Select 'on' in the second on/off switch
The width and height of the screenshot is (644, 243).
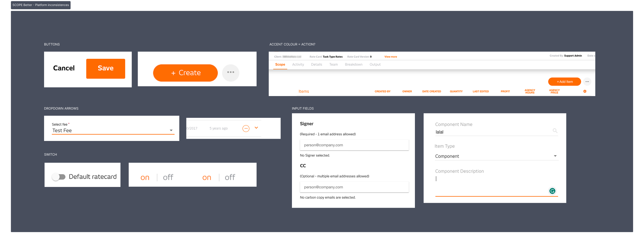[x=207, y=178]
